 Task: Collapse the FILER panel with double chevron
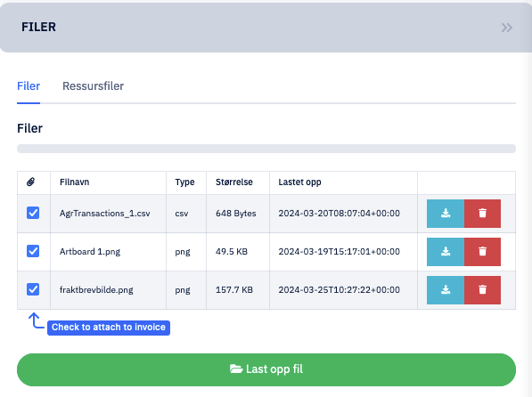[507, 28]
